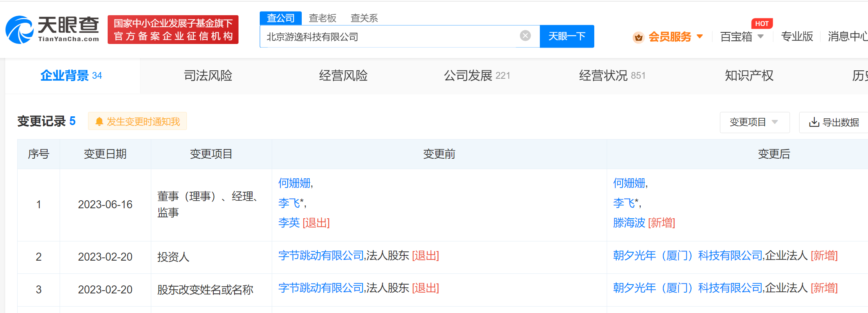
Task: Open the 经营状况 tab
Action: pyautogui.click(x=612, y=76)
